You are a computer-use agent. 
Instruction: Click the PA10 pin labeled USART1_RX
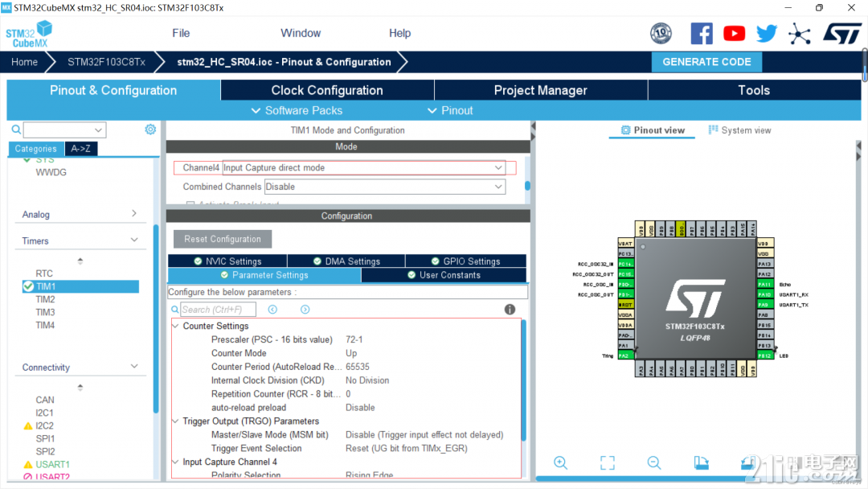coord(764,294)
